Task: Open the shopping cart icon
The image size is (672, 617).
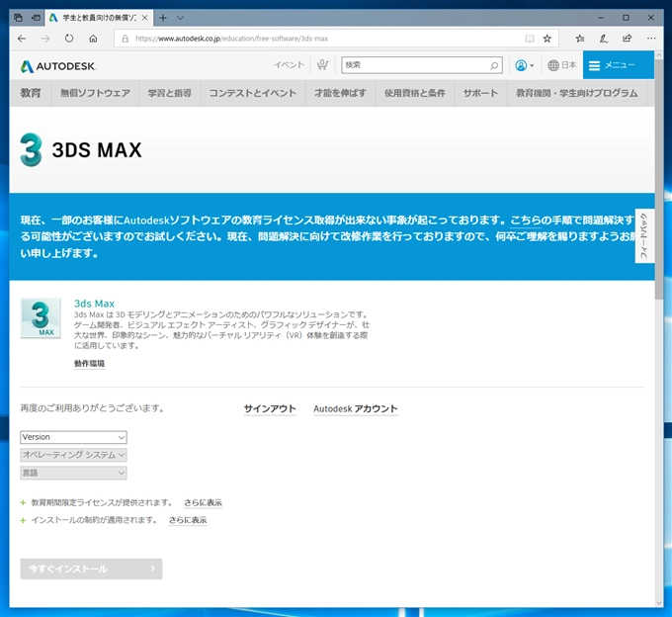Action: point(322,64)
